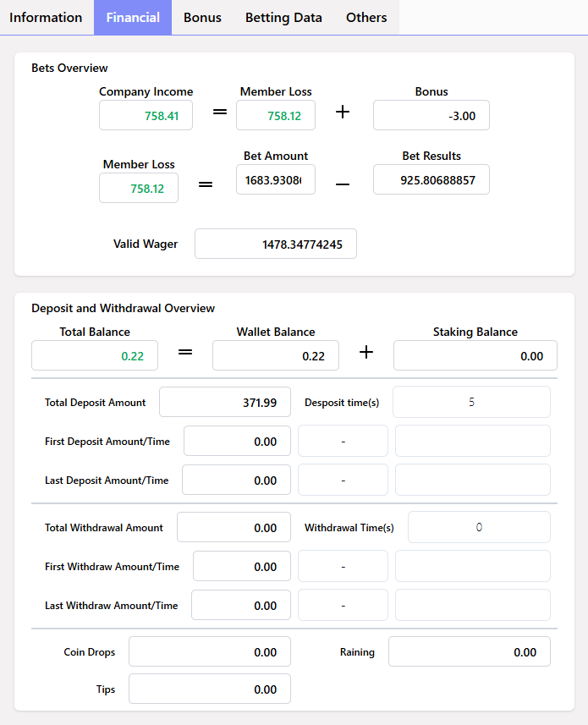Go to the Betting Data tab
The height and width of the screenshot is (725, 588).
283,18
